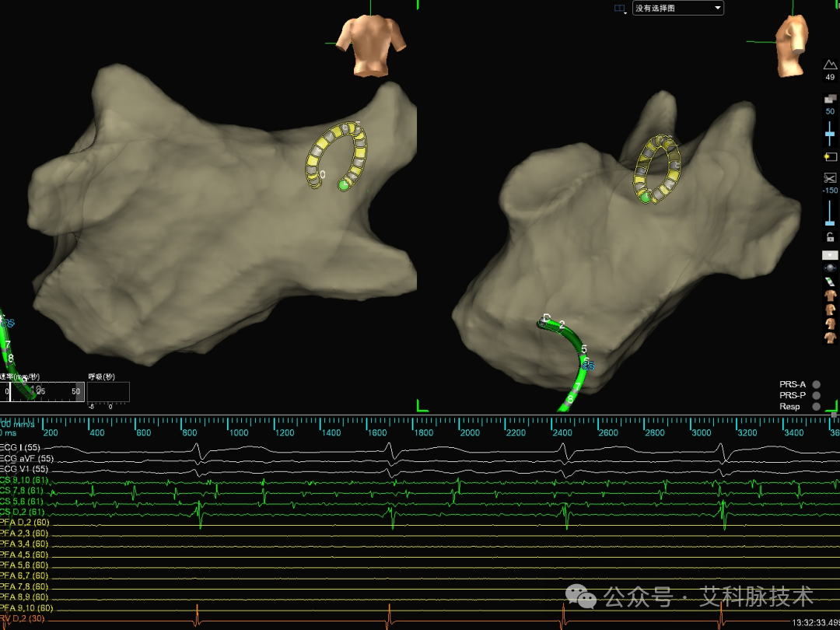Click the green catheter view icon in sidebar
Viewport: 840px width, 630px height.
(830, 282)
